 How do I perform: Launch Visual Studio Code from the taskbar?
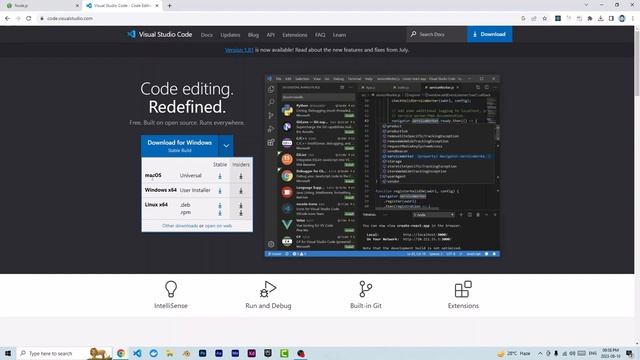click(137, 353)
